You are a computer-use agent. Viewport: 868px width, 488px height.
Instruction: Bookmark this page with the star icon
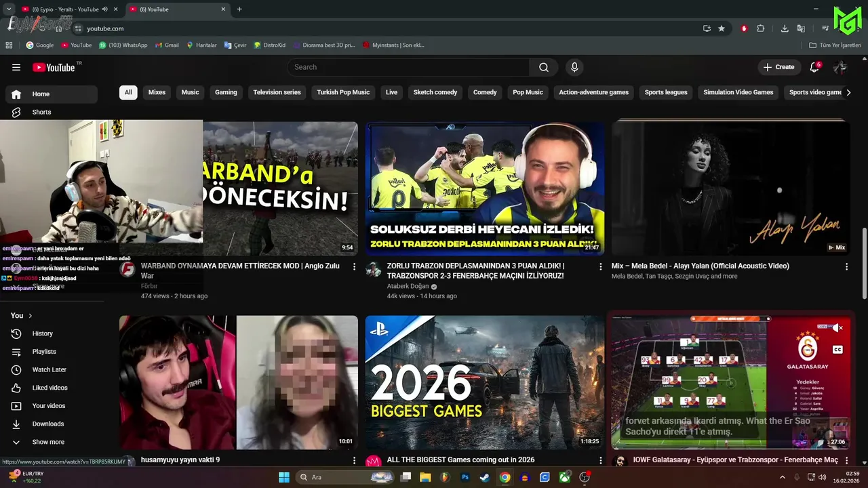pos(722,28)
